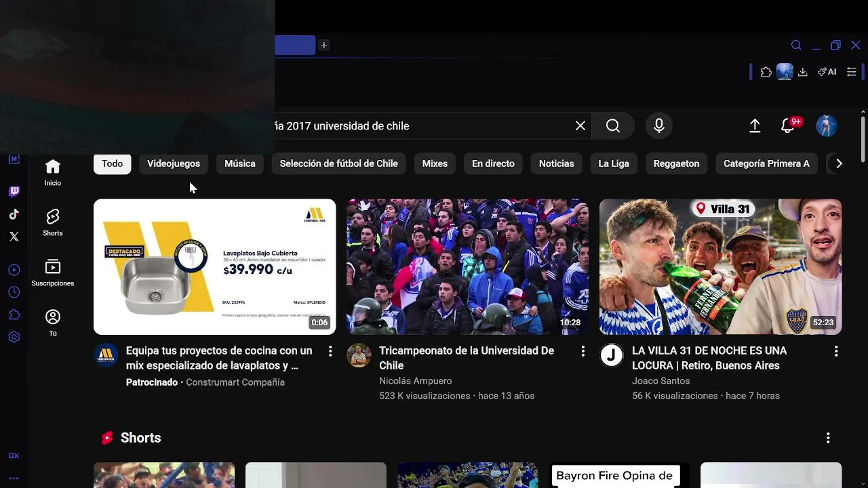Open options menu for La Villa 31 video
This screenshot has height=488, width=868.
[x=836, y=351]
